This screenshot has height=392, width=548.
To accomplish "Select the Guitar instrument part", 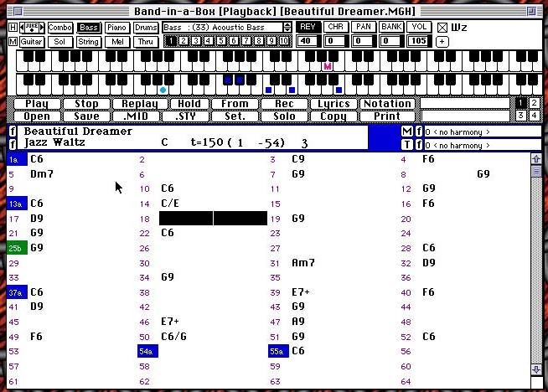I will [x=31, y=42].
